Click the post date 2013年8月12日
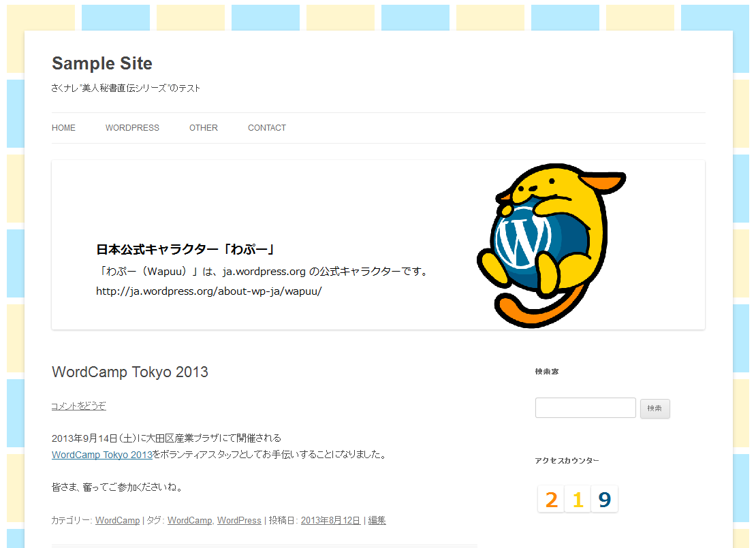This screenshot has height=548, width=756. (330, 520)
